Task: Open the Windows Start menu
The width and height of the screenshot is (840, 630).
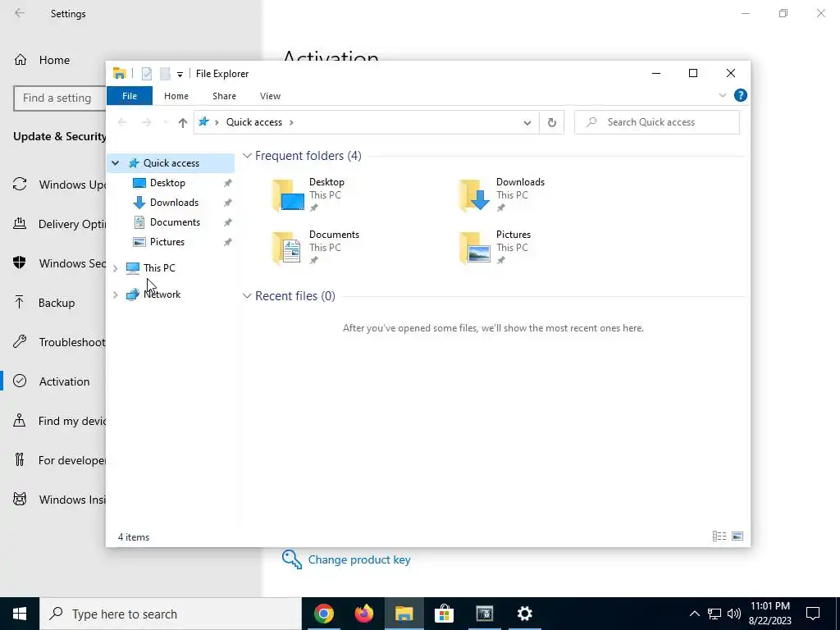Action: click(20, 614)
